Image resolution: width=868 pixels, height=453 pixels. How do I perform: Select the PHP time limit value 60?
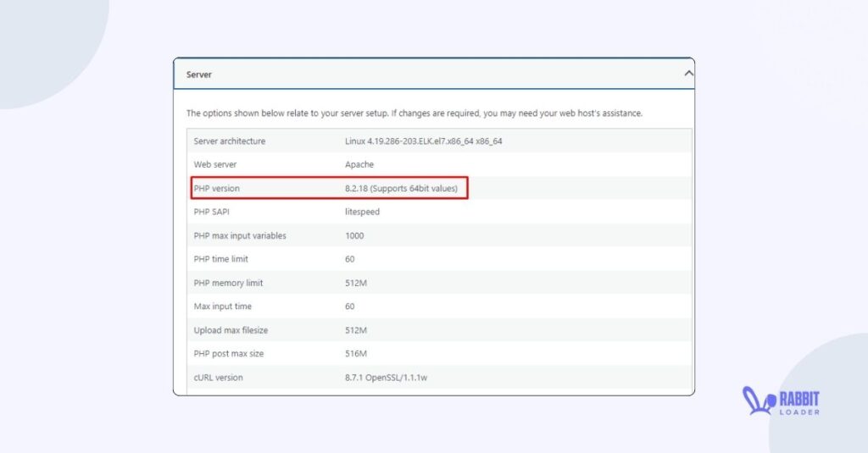(x=349, y=259)
